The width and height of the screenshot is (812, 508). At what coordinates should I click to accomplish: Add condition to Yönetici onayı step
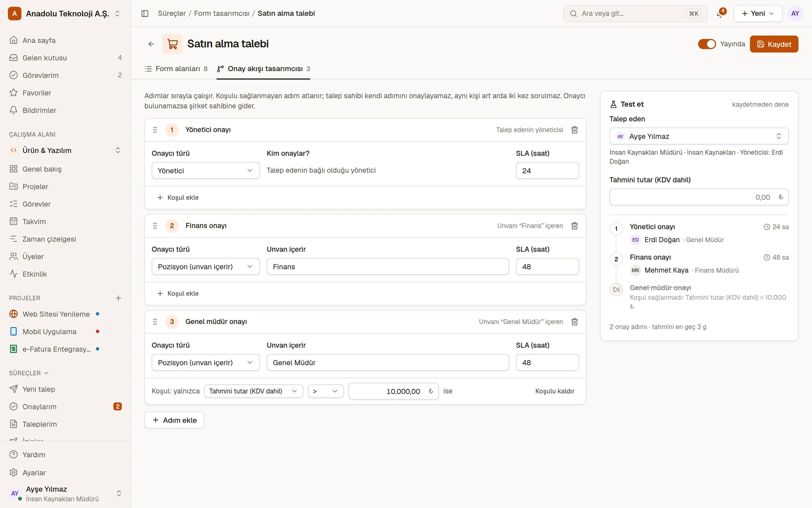coord(178,197)
